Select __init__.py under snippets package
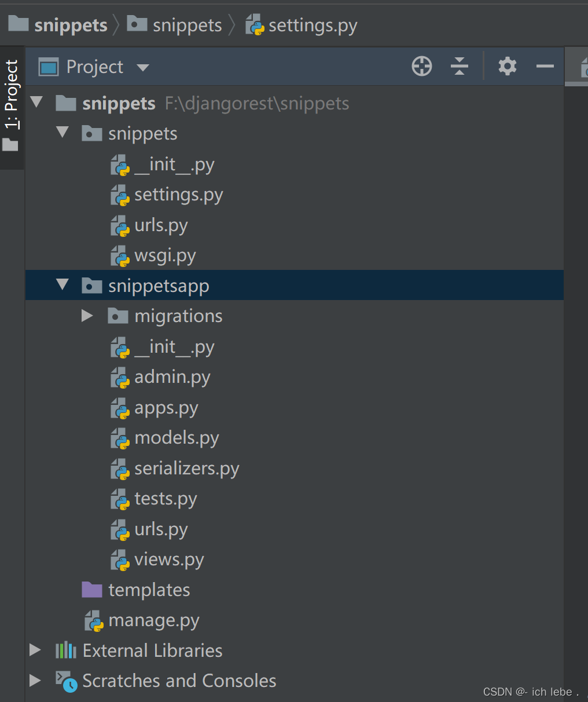Image resolution: width=588 pixels, height=702 pixels. pos(295,164)
